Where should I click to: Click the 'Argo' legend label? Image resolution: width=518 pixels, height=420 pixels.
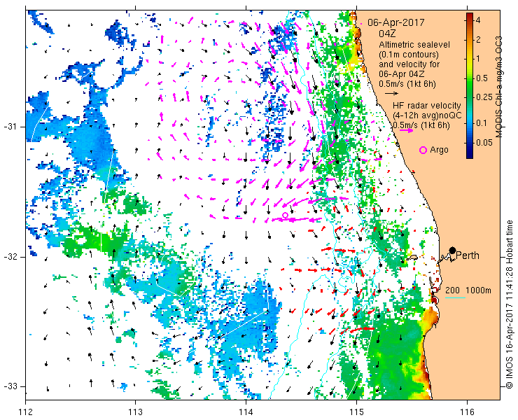click(439, 150)
